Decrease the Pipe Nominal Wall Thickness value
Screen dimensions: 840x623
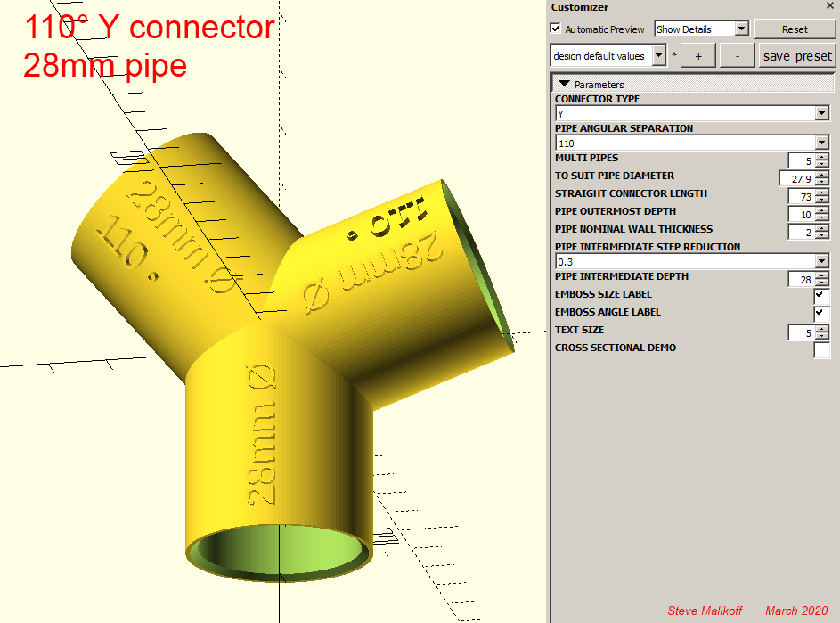pyautogui.click(x=822, y=236)
